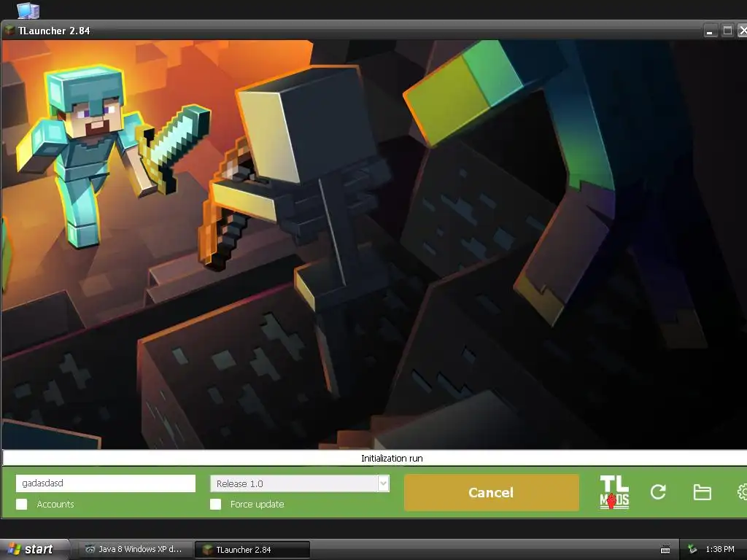Maximize the TLauncher window

727,31
